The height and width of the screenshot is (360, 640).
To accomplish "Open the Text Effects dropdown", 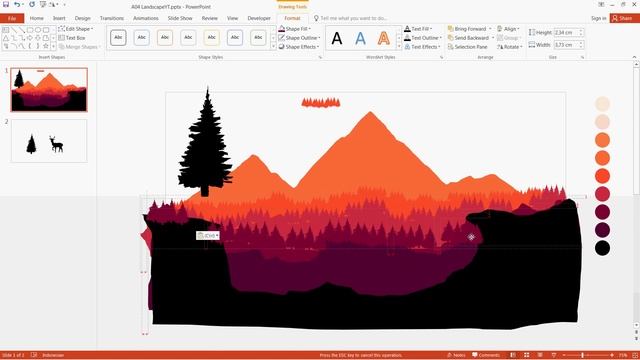I will [422, 47].
